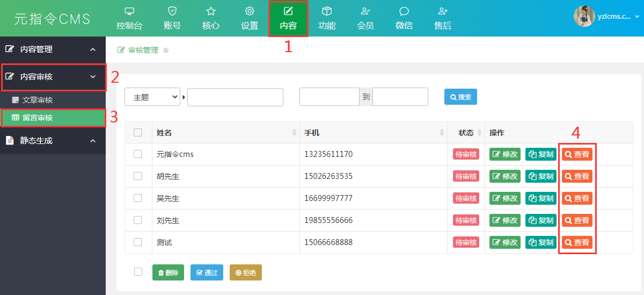Viewport: 644px width, 295px height.
Task: Click phone number 19855556666
Action: pos(328,220)
